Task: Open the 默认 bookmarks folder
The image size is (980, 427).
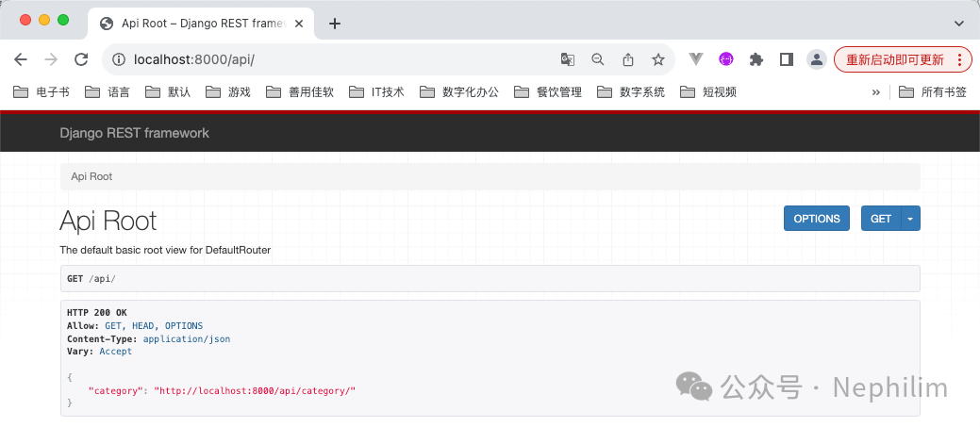Action: [x=168, y=92]
